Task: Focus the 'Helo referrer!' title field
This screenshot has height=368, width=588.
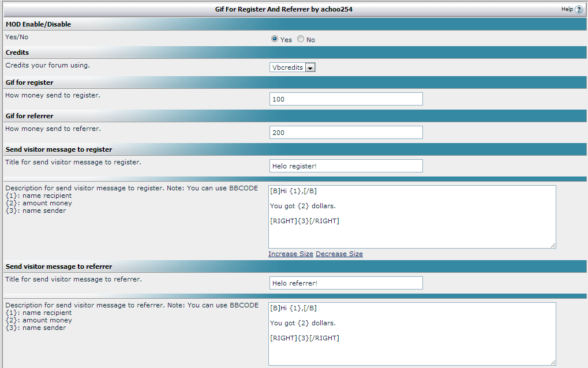Action: point(346,283)
